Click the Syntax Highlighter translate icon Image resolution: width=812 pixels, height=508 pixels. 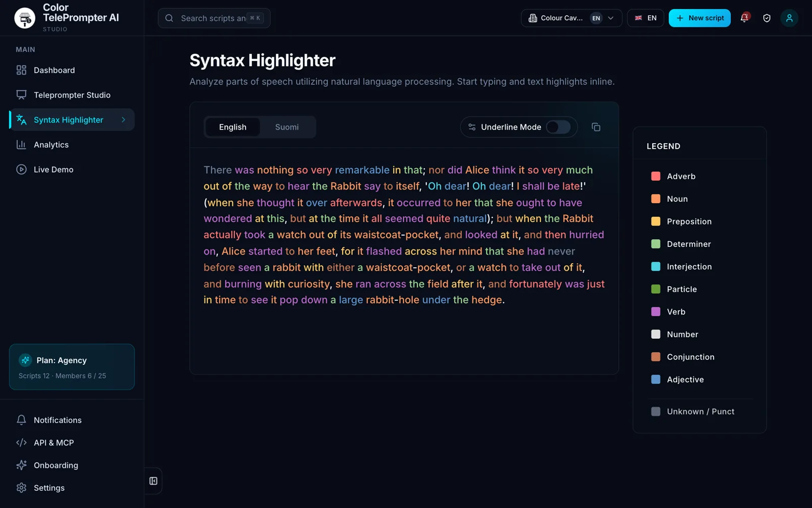click(x=21, y=120)
